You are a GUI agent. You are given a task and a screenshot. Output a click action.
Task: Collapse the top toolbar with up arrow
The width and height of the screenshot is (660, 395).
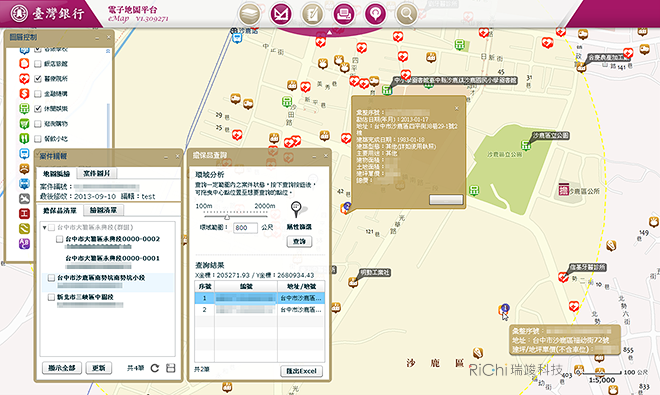pos(330,32)
